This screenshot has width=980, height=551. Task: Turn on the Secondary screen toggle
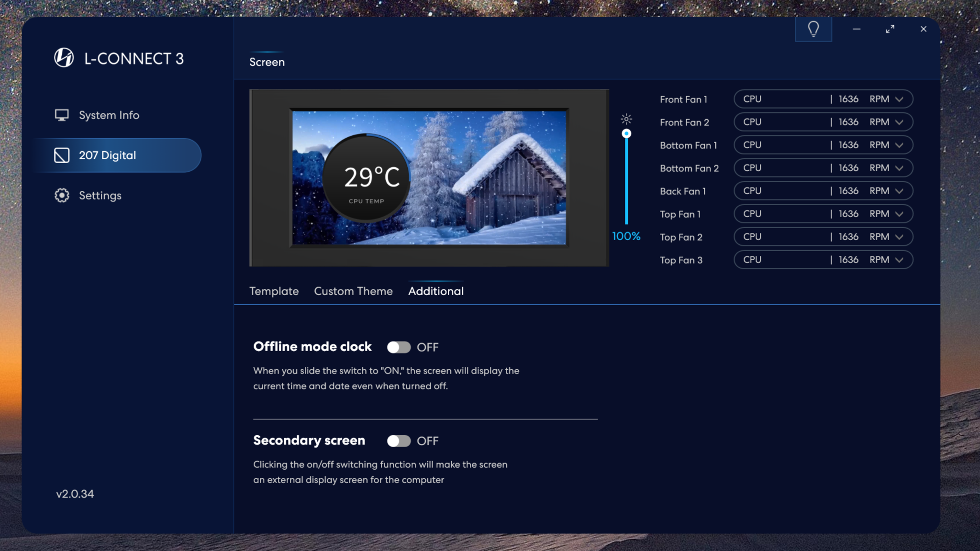tap(399, 441)
